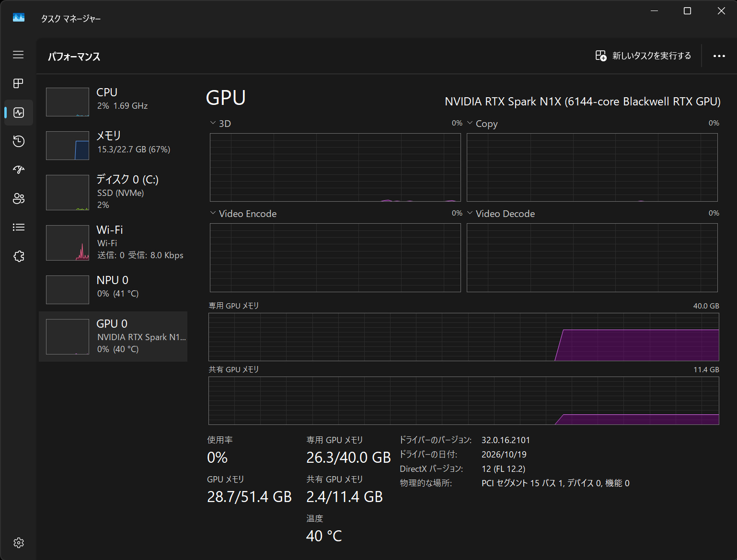Open App history page icon

click(19, 141)
